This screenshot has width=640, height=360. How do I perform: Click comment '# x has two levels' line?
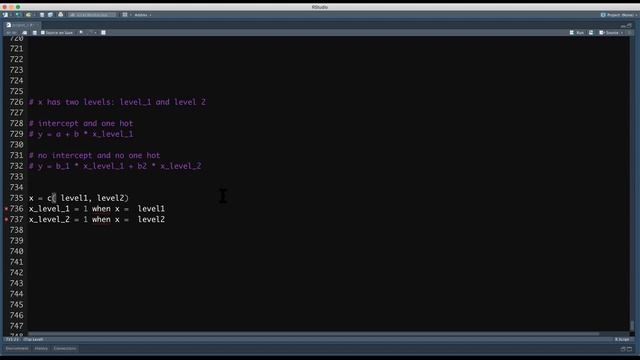118,102
